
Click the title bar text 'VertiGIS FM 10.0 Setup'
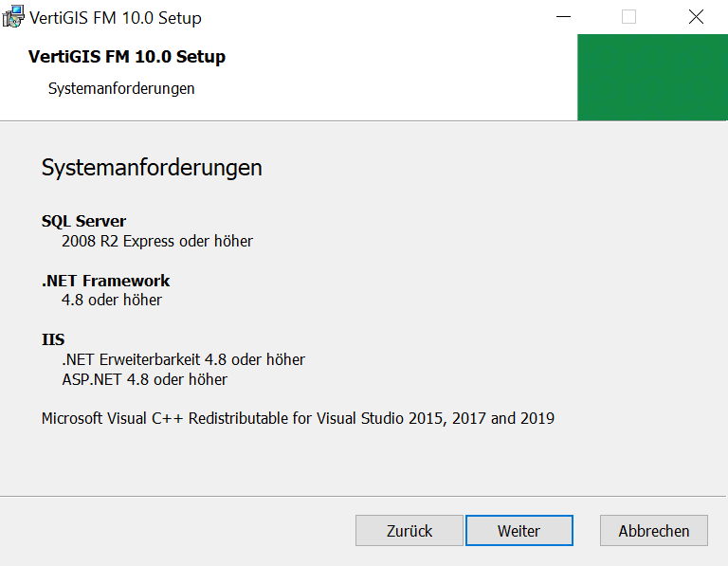click(116, 18)
